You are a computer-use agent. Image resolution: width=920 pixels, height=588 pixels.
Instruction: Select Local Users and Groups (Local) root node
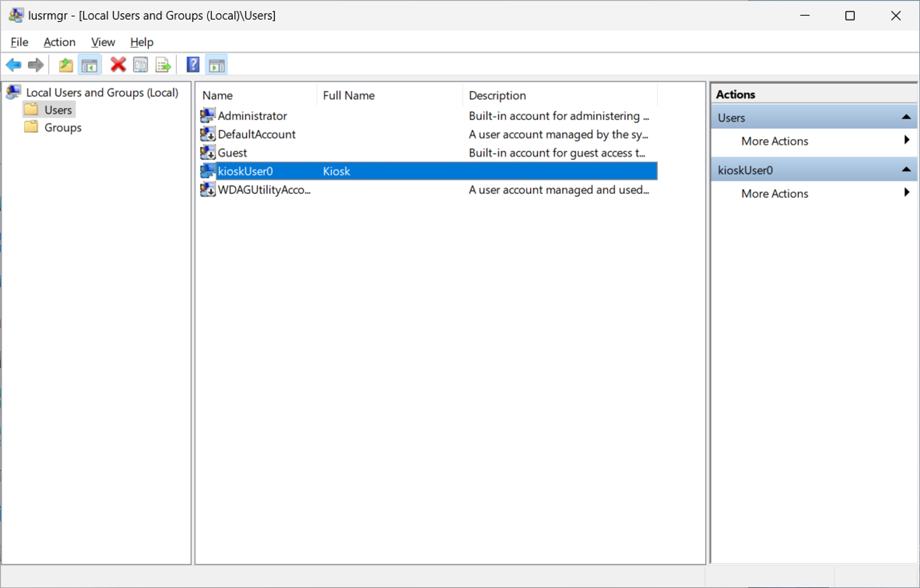pyautogui.click(x=102, y=92)
